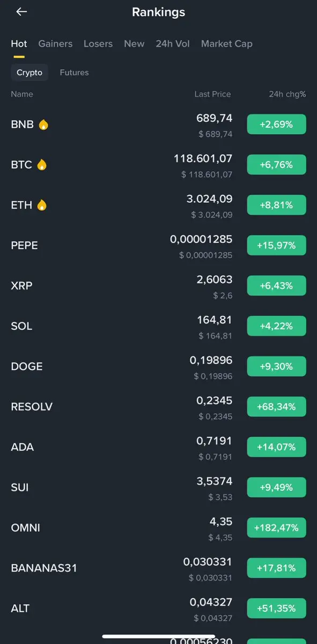Tap the +15,97% PEPE green badge
The image size is (317, 644).
pyautogui.click(x=277, y=245)
